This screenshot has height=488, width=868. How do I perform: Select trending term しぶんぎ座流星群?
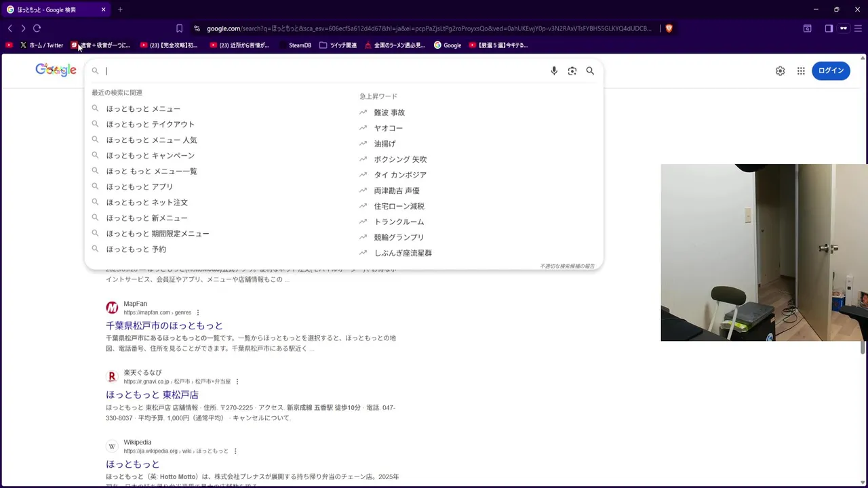pyautogui.click(x=403, y=253)
